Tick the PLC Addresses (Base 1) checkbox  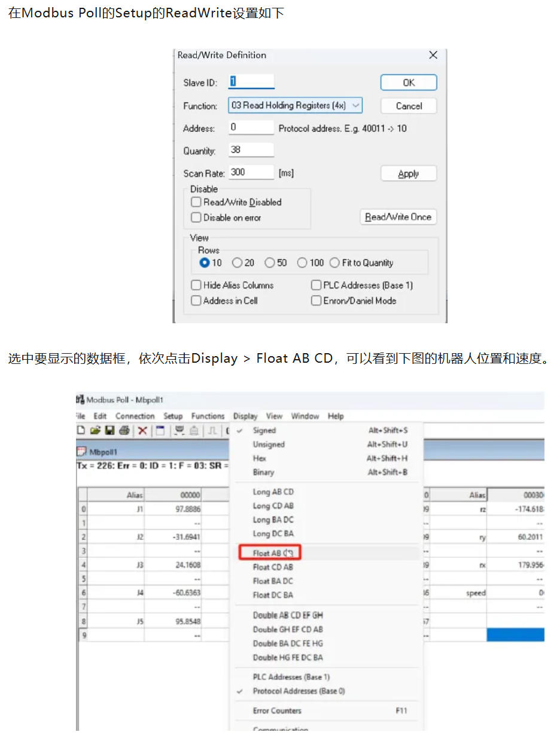coord(316,286)
